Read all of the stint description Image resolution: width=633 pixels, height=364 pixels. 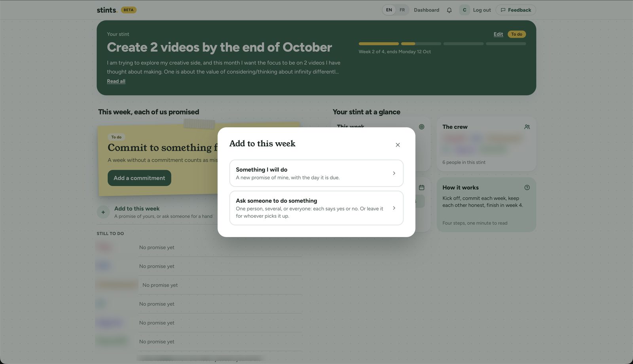tap(116, 81)
